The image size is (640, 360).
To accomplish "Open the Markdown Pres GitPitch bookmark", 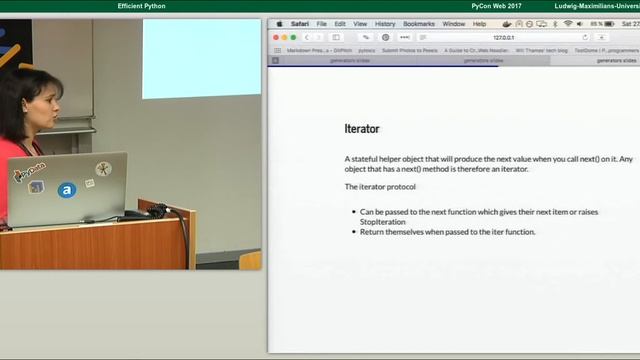I will click(x=319, y=51).
